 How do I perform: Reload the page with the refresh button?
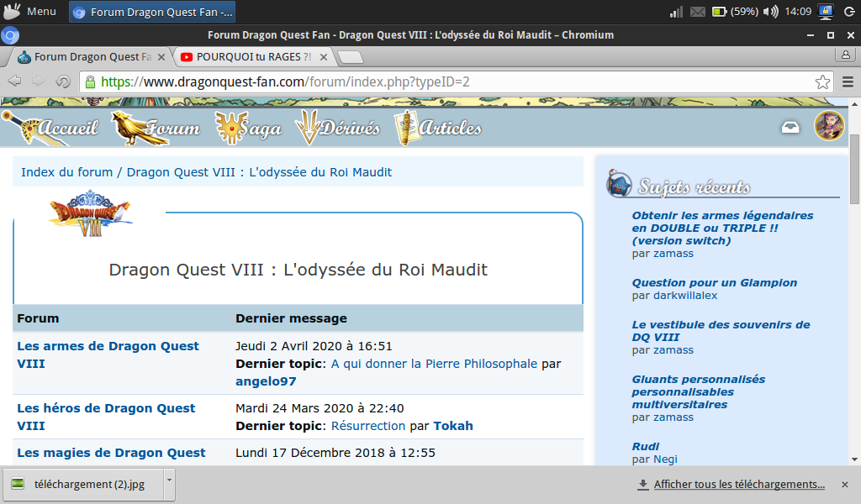(63, 81)
